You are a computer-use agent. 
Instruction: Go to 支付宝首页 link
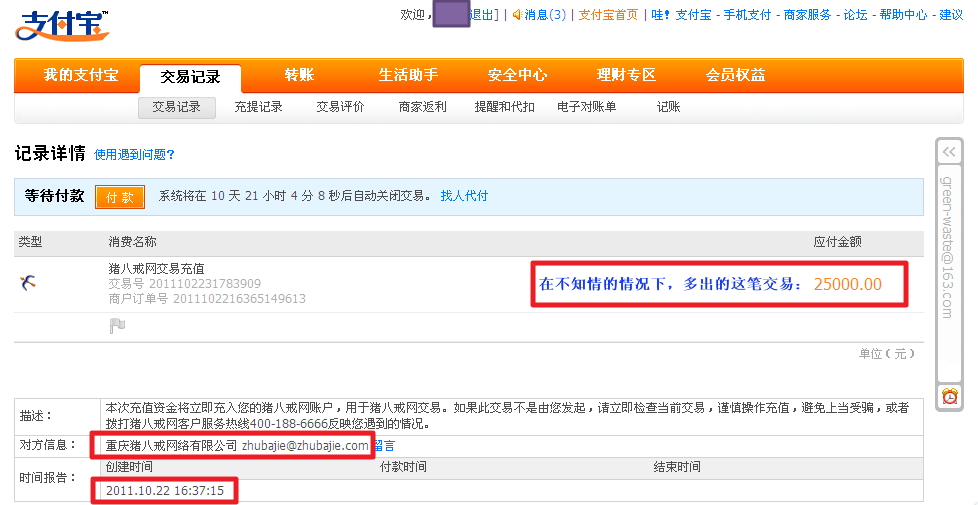[x=608, y=15]
